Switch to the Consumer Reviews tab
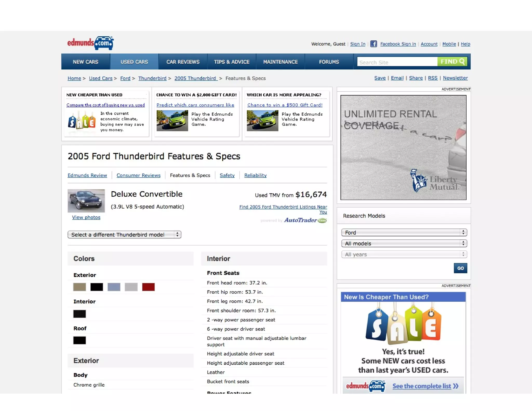The height and width of the screenshot is (411, 532). [138, 175]
